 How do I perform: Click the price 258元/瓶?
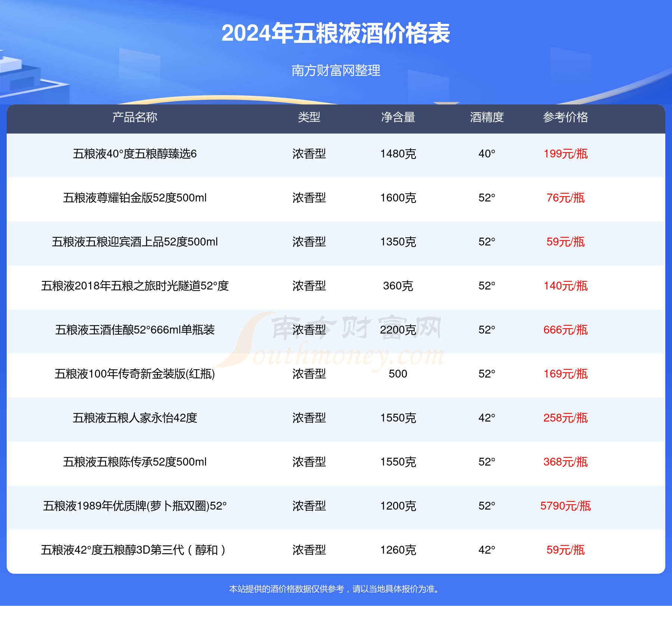pyautogui.click(x=566, y=418)
